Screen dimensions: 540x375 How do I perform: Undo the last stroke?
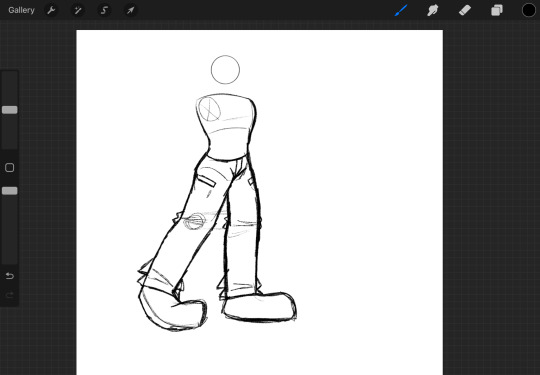pyautogui.click(x=10, y=276)
